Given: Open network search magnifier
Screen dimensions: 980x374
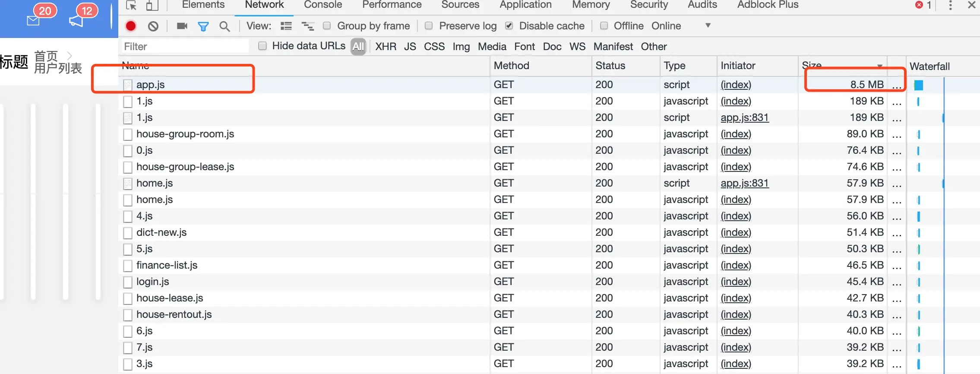Looking at the screenshot, I should click(x=224, y=26).
